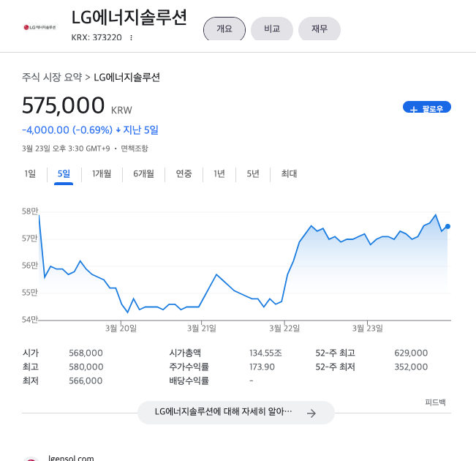Click the 3월 23일 axis date label
This screenshot has height=461, width=476.
(x=367, y=329)
